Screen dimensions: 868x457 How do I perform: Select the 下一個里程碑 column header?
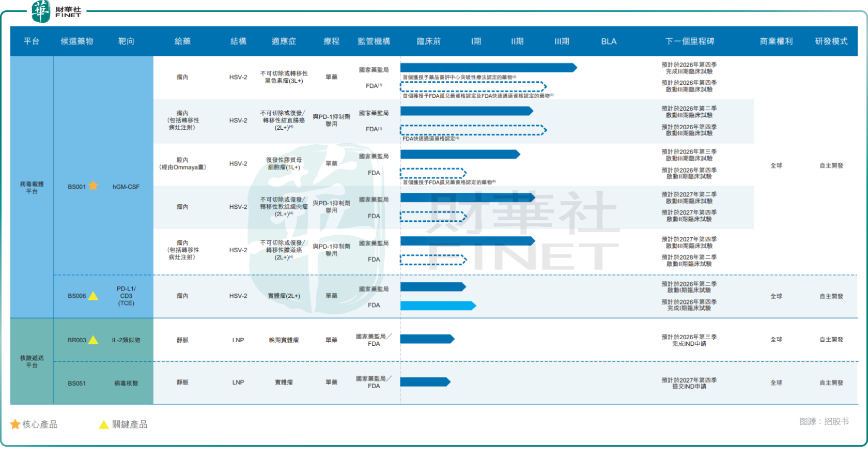click(690, 41)
